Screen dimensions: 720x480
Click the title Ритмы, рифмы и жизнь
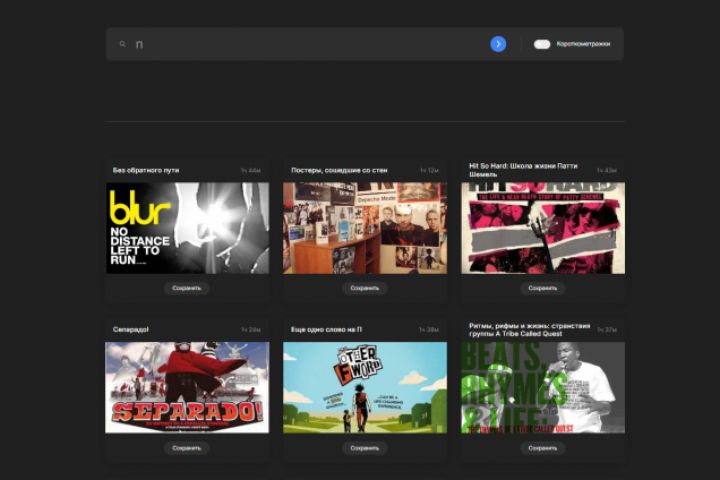point(529,330)
